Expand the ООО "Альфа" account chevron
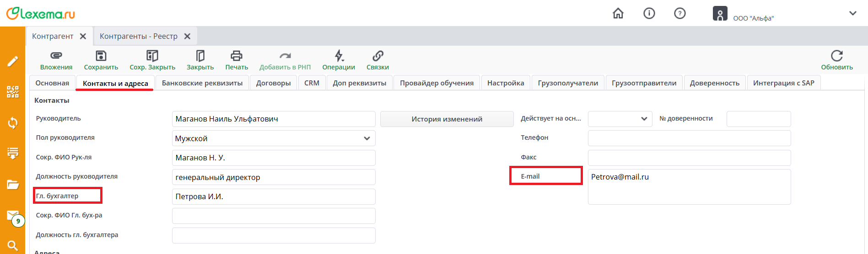The image size is (868, 254). [852, 14]
